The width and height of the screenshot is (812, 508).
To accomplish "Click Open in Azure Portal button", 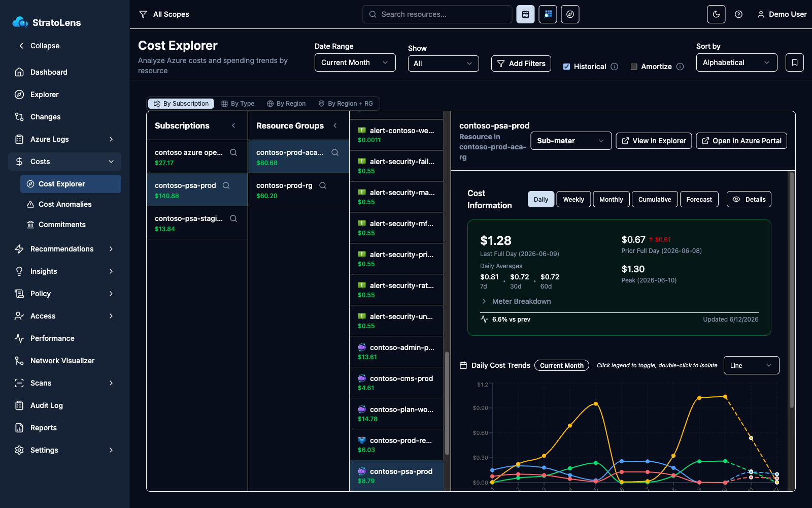I will coord(741,141).
